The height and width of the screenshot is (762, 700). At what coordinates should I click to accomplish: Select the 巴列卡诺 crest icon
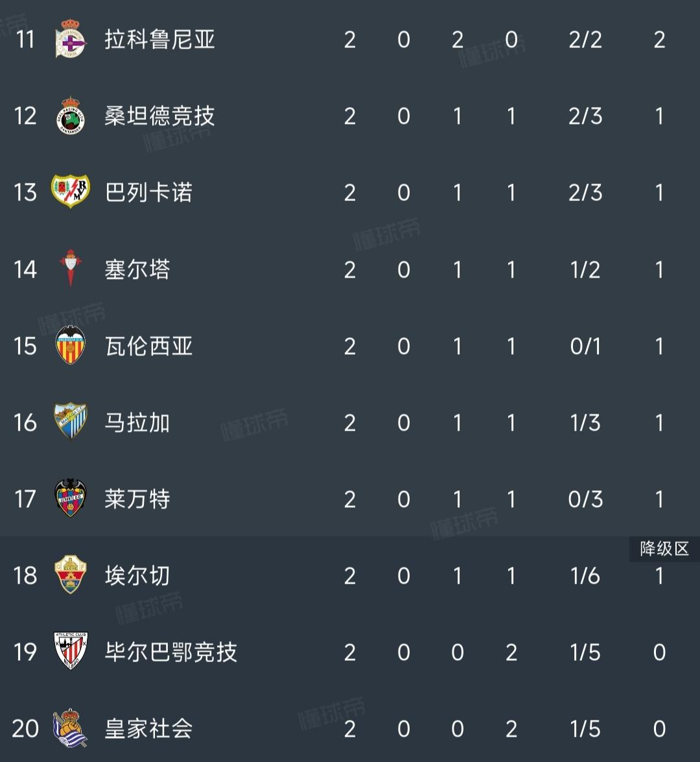click(71, 191)
